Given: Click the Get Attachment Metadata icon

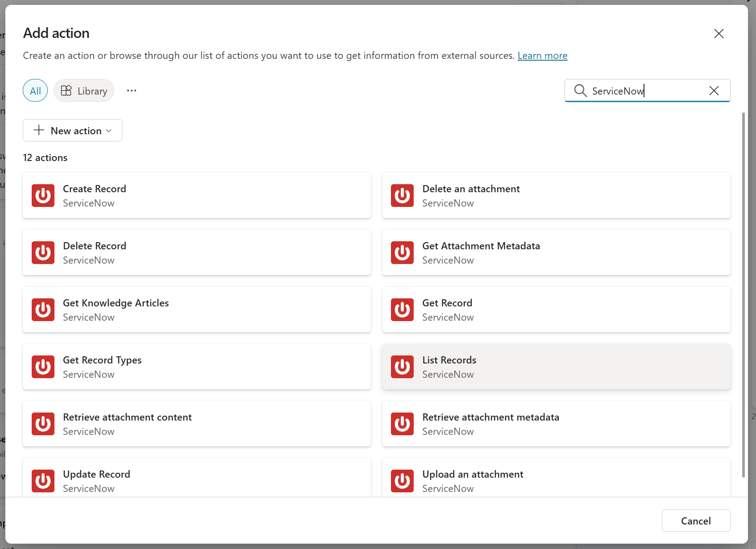Looking at the screenshot, I should 402,252.
